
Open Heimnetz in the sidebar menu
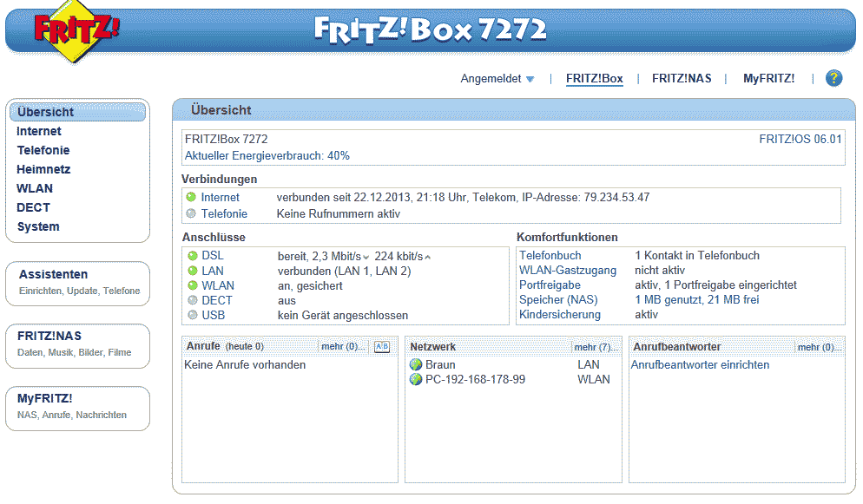coord(43,169)
